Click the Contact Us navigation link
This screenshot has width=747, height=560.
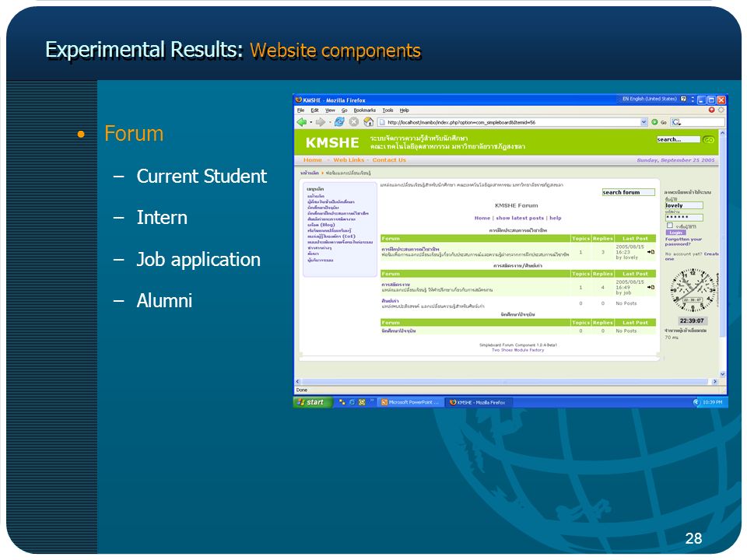coord(389,160)
